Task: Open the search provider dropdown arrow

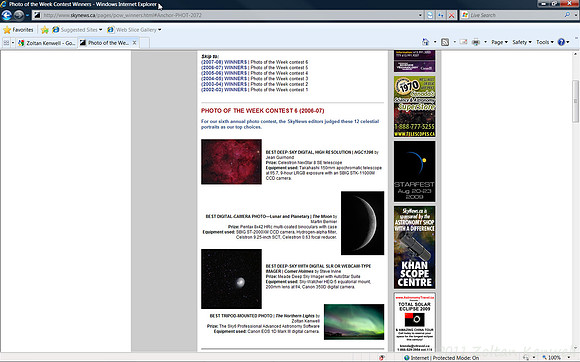Action: [576, 15]
